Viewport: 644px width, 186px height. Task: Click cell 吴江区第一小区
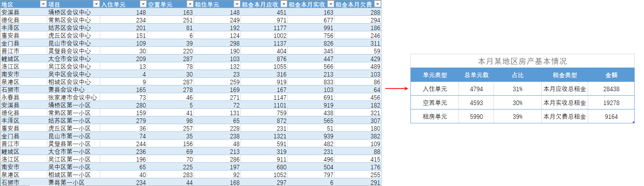(73, 159)
